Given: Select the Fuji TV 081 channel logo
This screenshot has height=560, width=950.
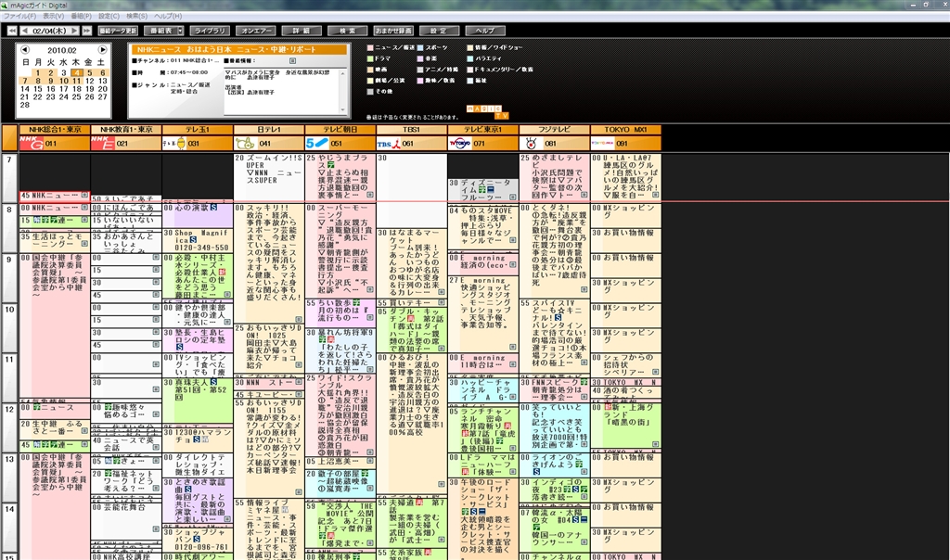Looking at the screenshot, I should click(533, 143).
